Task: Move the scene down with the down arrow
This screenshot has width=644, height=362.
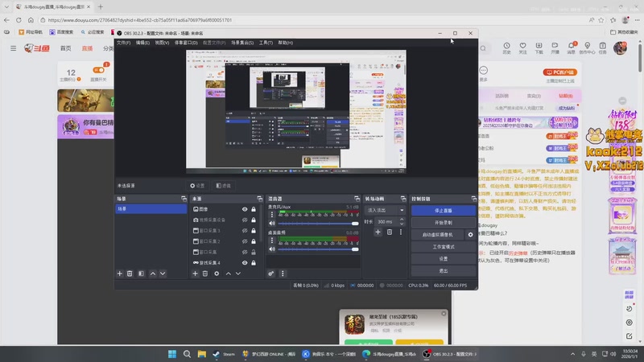Action: [163, 274]
